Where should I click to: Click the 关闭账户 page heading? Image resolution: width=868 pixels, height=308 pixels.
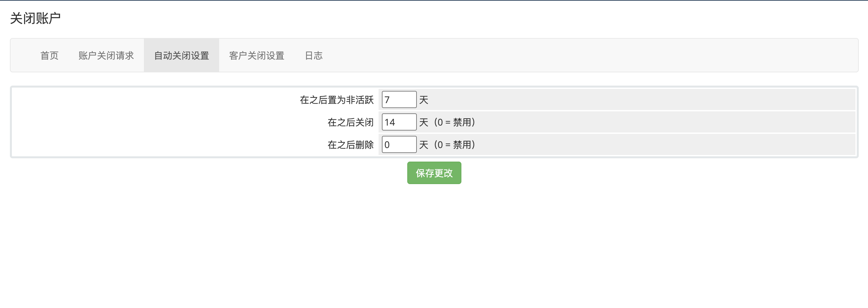point(35,18)
